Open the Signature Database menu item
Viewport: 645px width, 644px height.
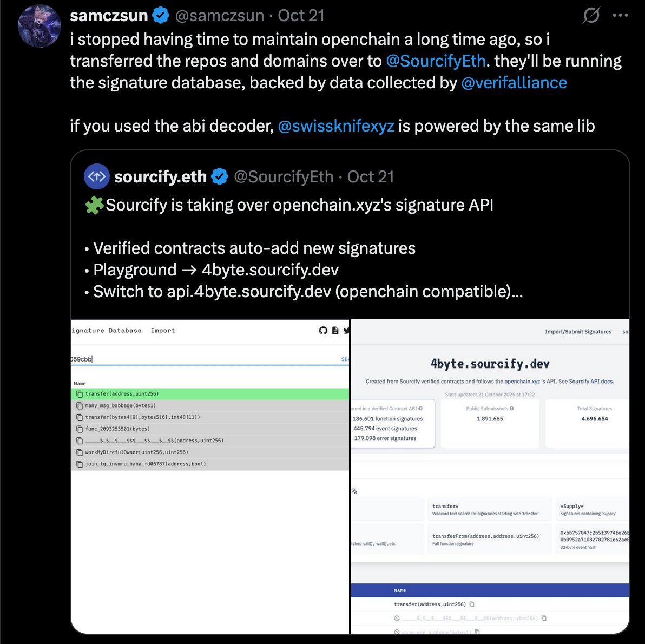click(x=106, y=330)
